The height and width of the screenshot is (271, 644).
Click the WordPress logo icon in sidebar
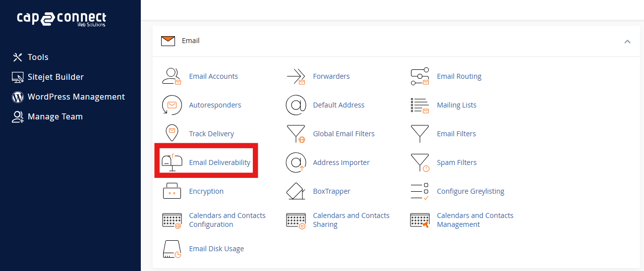pos(18,97)
